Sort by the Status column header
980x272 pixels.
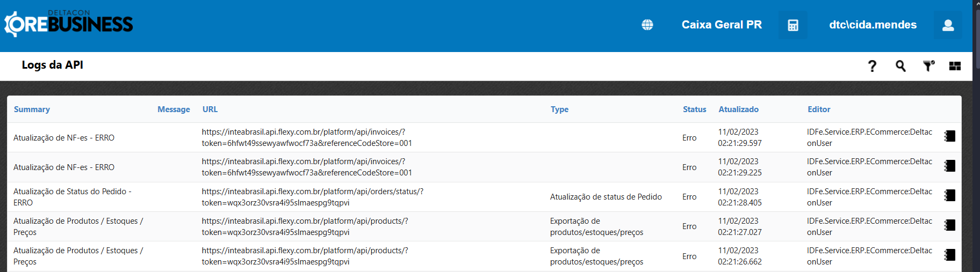pos(694,109)
